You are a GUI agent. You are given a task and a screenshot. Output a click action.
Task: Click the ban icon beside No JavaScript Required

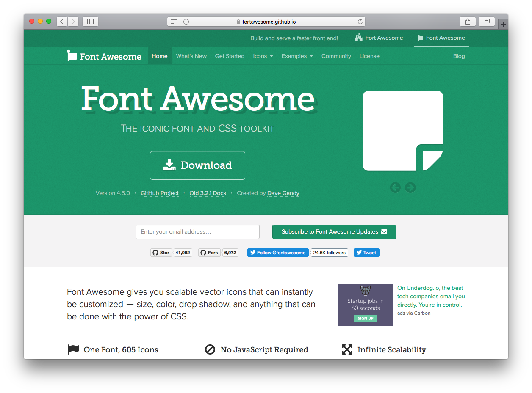pyautogui.click(x=210, y=349)
